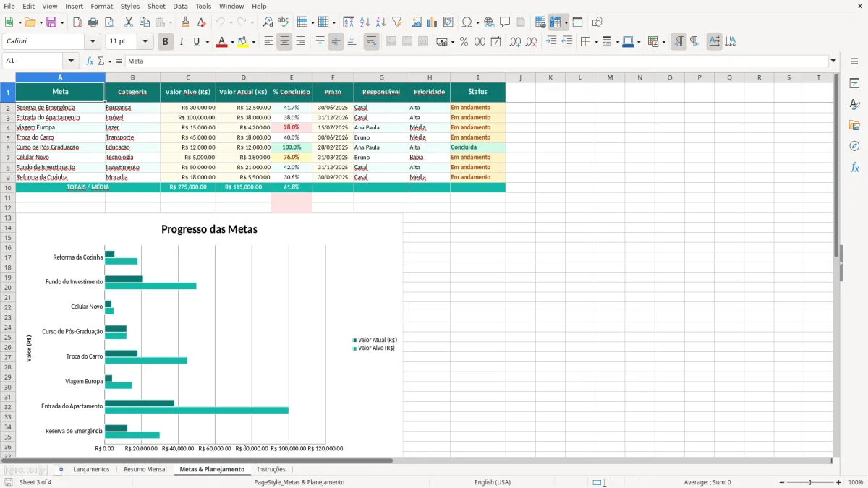Select the Clone Formatting paintbrush
The height and width of the screenshot is (488, 868).
[186, 22]
